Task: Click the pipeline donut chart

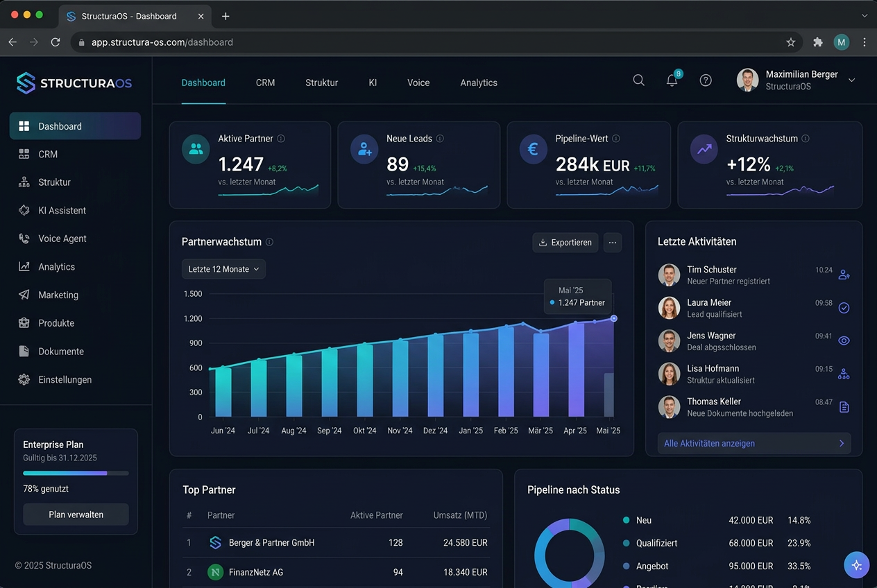Action: coord(570,555)
